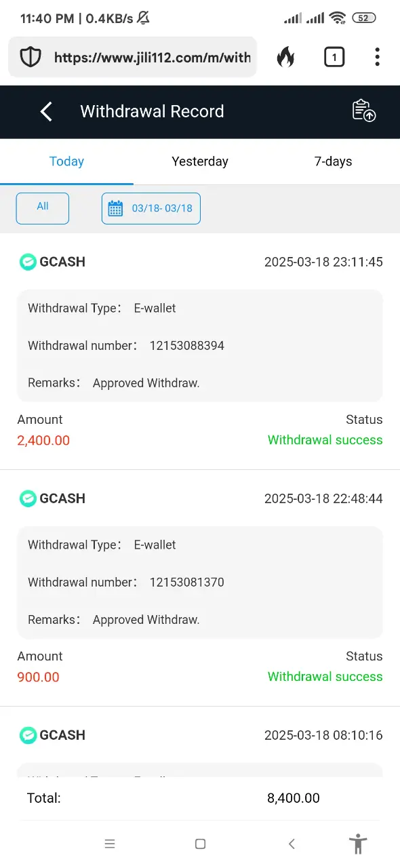Viewport: 400px width, 868px height.
Task: Open the All filter dropdown
Action: coord(43,208)
